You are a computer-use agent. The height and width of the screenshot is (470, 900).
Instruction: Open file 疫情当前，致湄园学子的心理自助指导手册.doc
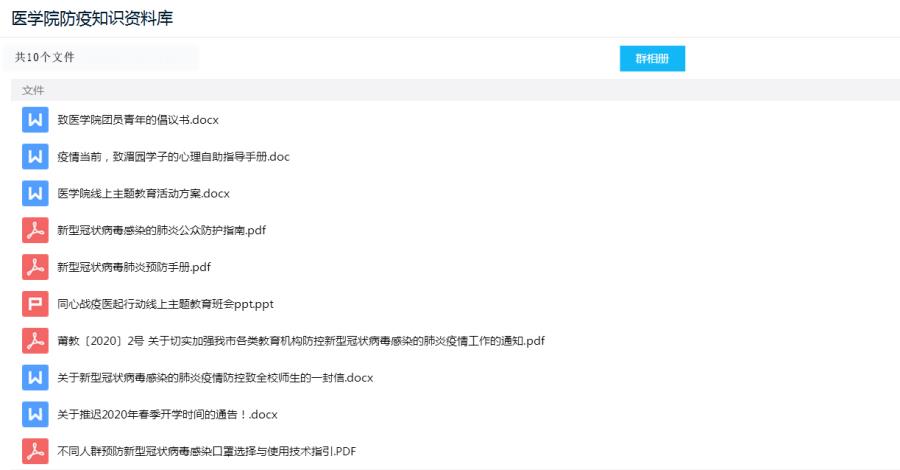(x=173, y=157)
